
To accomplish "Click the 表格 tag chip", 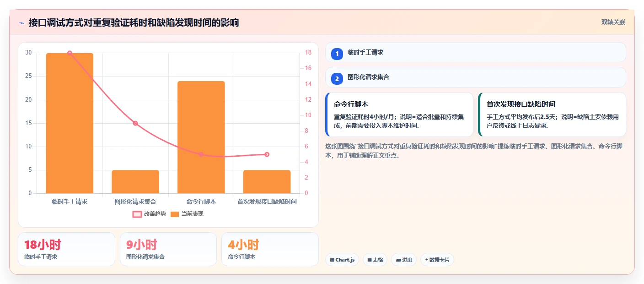I will (x=375, y=260).
